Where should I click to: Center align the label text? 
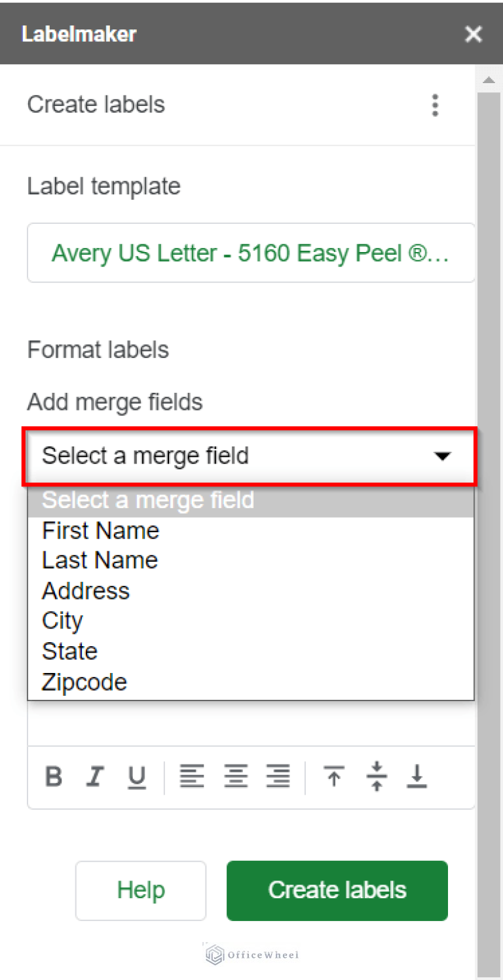click(x=235, y=776)
